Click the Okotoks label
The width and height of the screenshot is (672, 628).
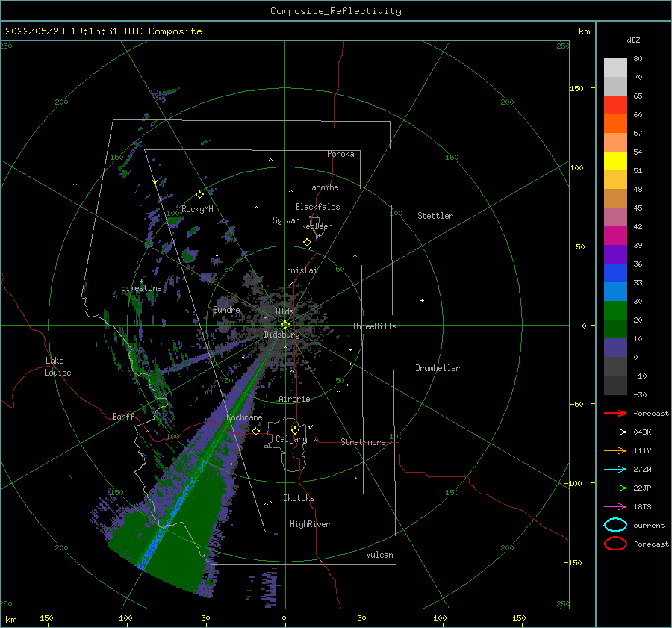[299, 498]
